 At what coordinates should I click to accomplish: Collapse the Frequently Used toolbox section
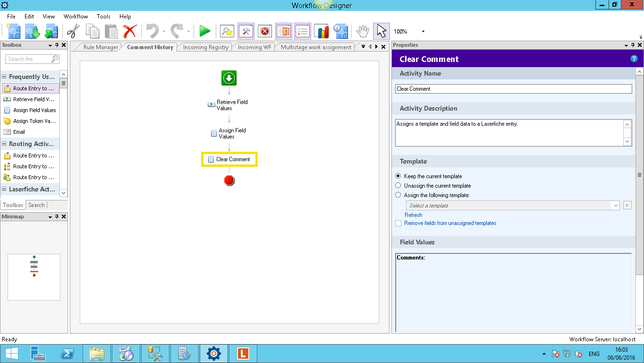click(x=4, y=77)
